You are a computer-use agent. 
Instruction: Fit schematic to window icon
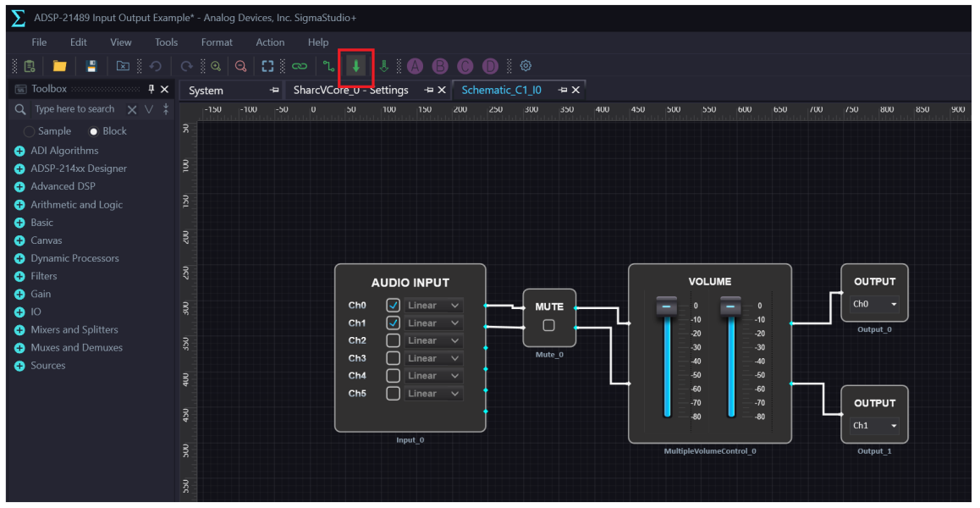coord(268,66)
